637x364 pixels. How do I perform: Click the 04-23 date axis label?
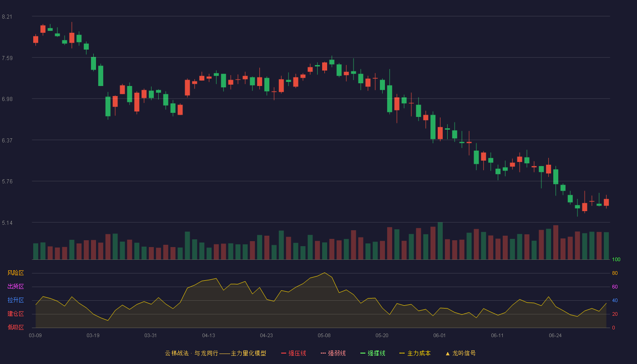point(266,335)
